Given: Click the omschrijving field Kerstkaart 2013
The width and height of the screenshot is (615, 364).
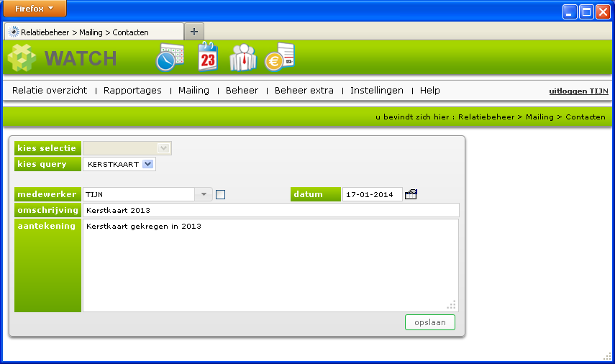Looking at the screenshot, I should click(x=270, y=210).
